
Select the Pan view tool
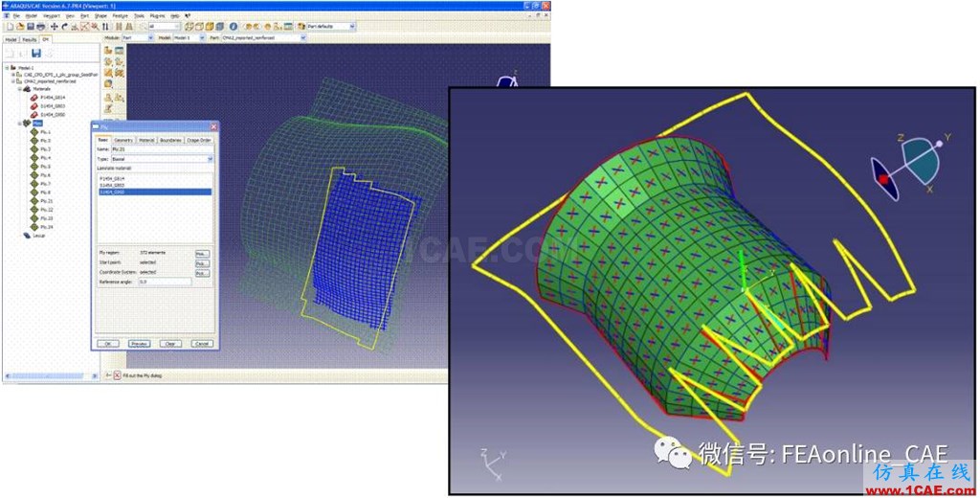[55, 26]
